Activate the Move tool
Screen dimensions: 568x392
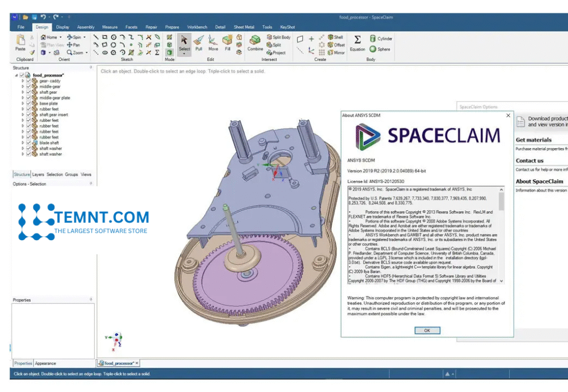(213, 43)
